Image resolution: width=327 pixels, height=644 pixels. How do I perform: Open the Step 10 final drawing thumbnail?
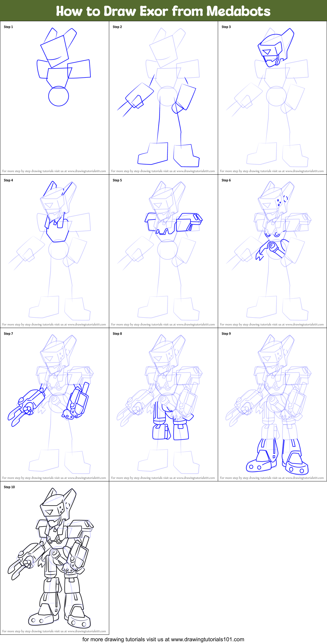(54, 558)
